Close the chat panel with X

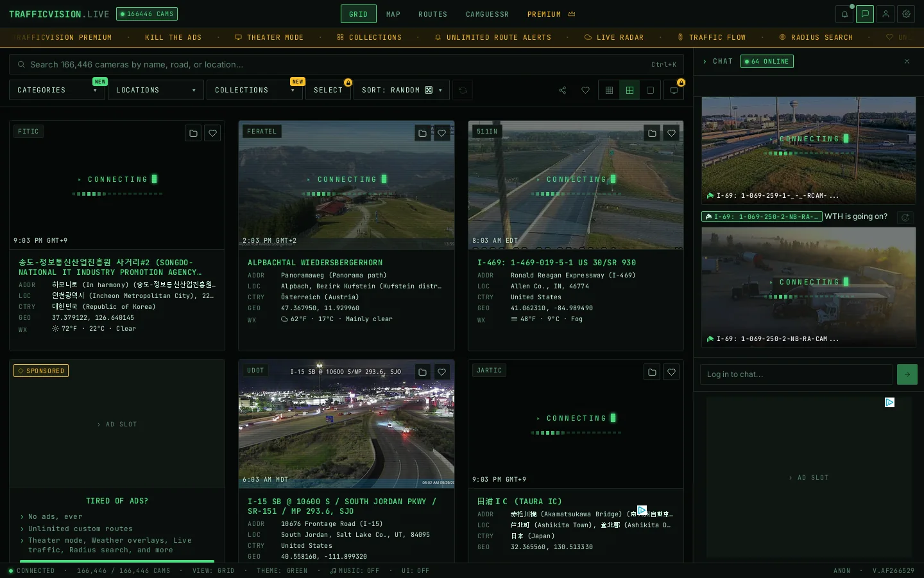pos(907,62)
